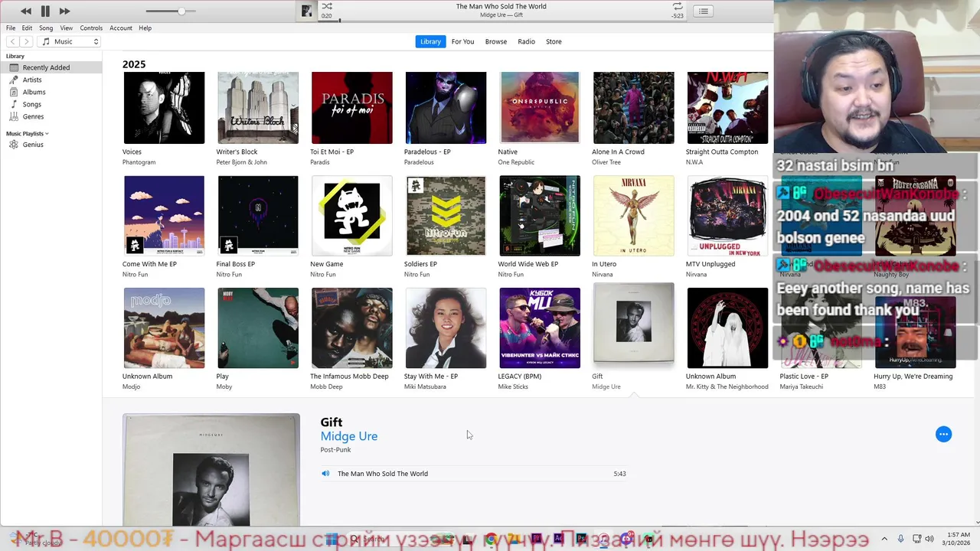Image resolution: width=980 pixels, height=551 pixels.
Task: Open the Alone In A Crowd cover
Action: pyautogui.click(x=634, y=108)
